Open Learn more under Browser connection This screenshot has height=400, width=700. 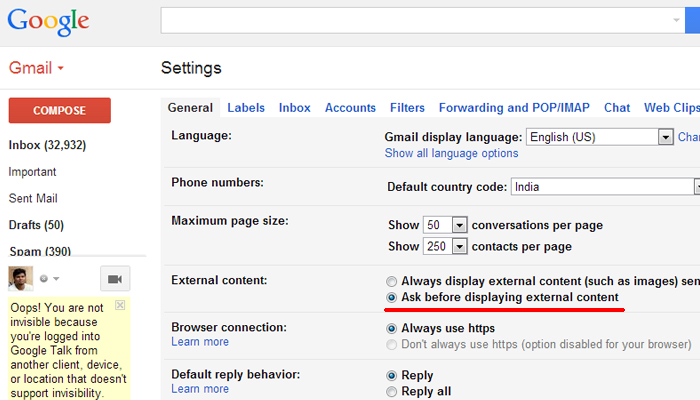(200, 342)
